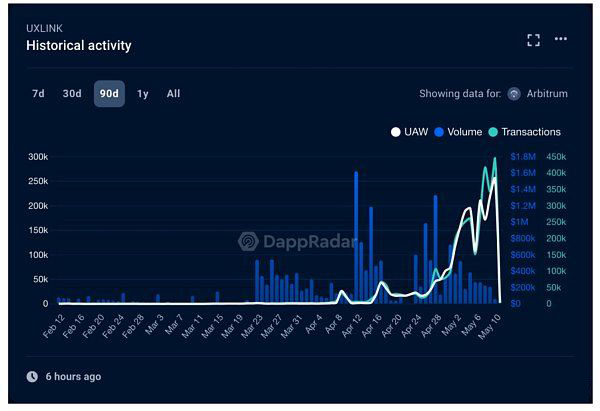Click the tallest volume bar near Apr 12

(355, 237)
